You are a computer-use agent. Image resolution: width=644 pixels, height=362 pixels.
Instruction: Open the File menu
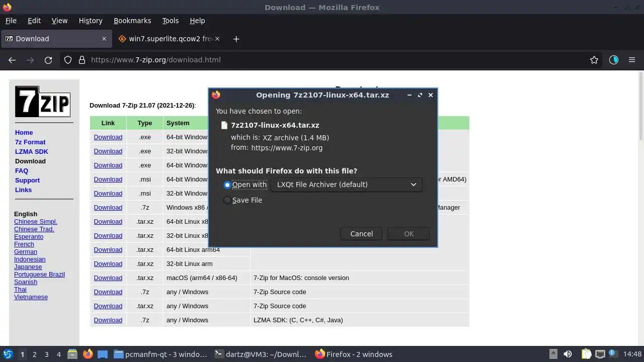11,21
